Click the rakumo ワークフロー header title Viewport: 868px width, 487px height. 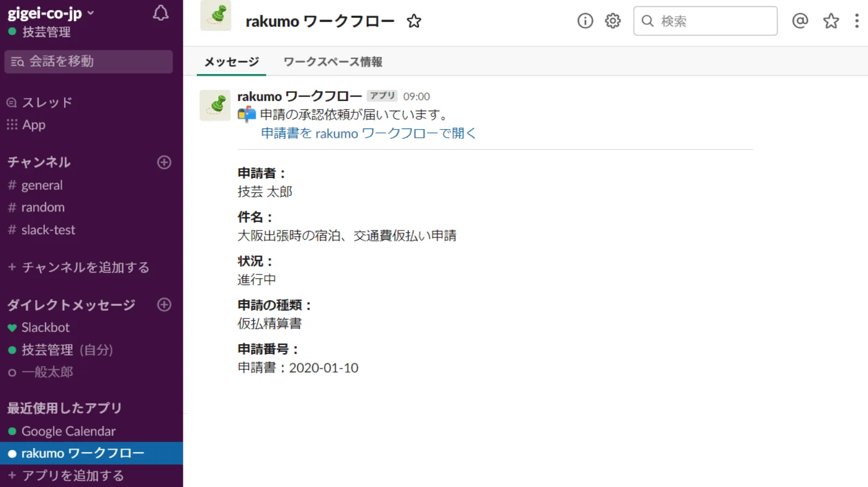click(320, 21)
